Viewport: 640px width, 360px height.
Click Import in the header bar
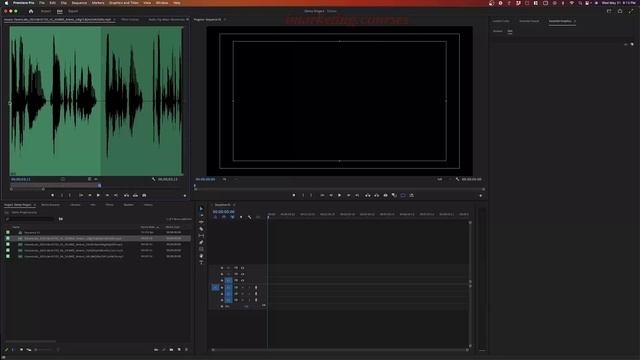pos(46,11)
